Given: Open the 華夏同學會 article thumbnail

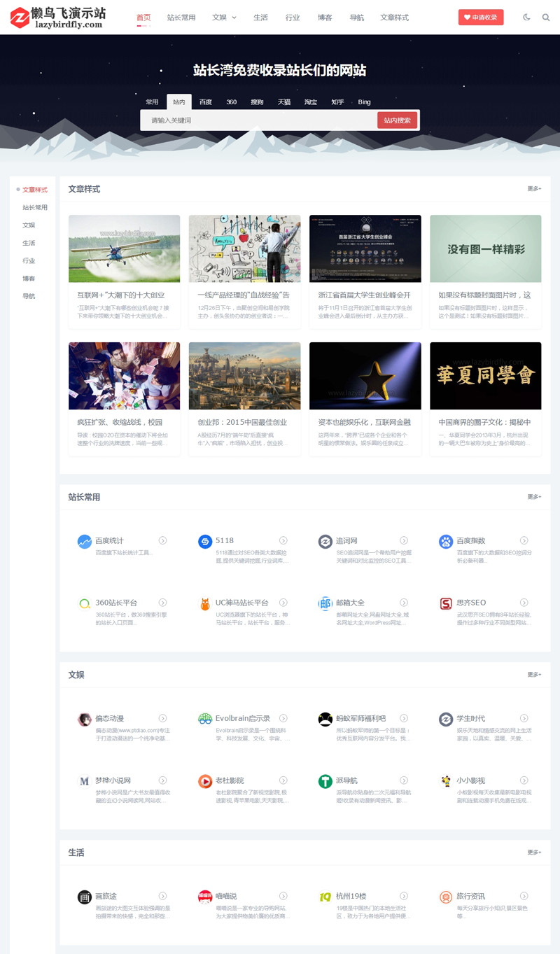Looking at the screenshot, I should [x=485, y=376].
